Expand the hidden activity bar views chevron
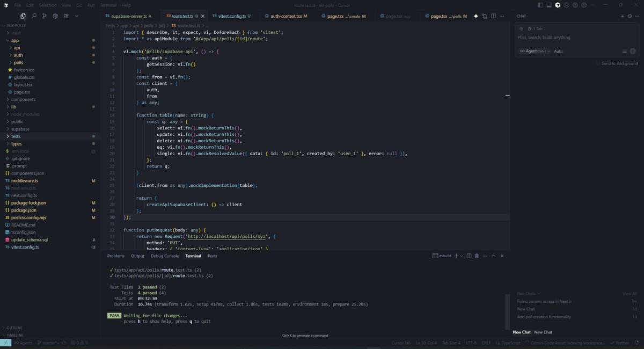This screenshot has height=349, width=644. click(x=76, y=16)
